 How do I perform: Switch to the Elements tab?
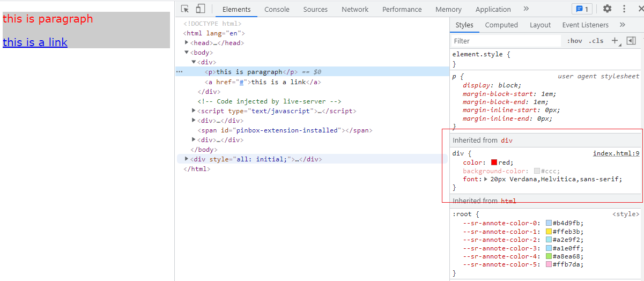point(236,9)
